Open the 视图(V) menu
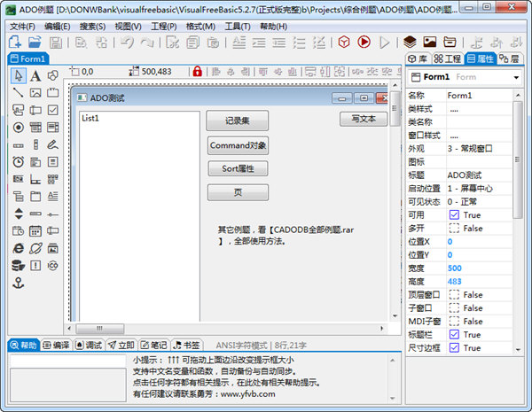Image resolution: width=532 pixels, height=412 pixels. point(128,27)
